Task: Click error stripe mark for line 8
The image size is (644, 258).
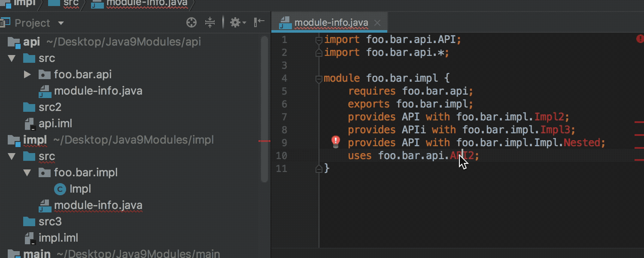Action: click(639, 135)
